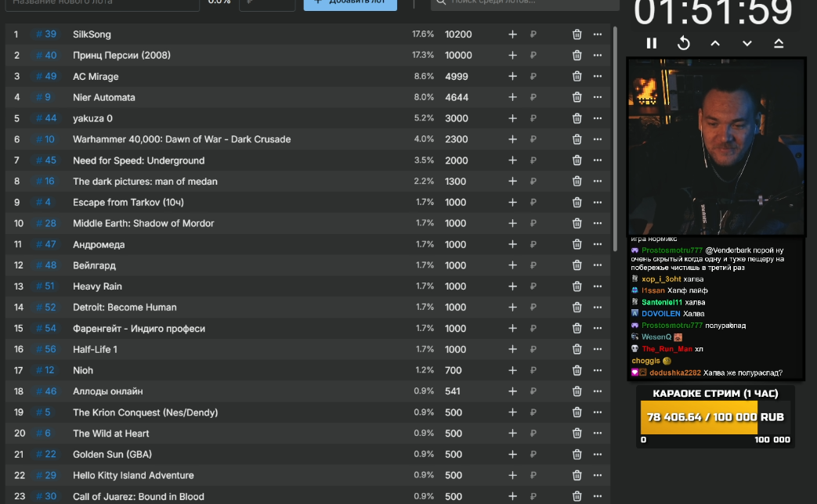Add amount to Nioh lot
The height and width of the screenshot is (504, 817).
coord(513,370)
